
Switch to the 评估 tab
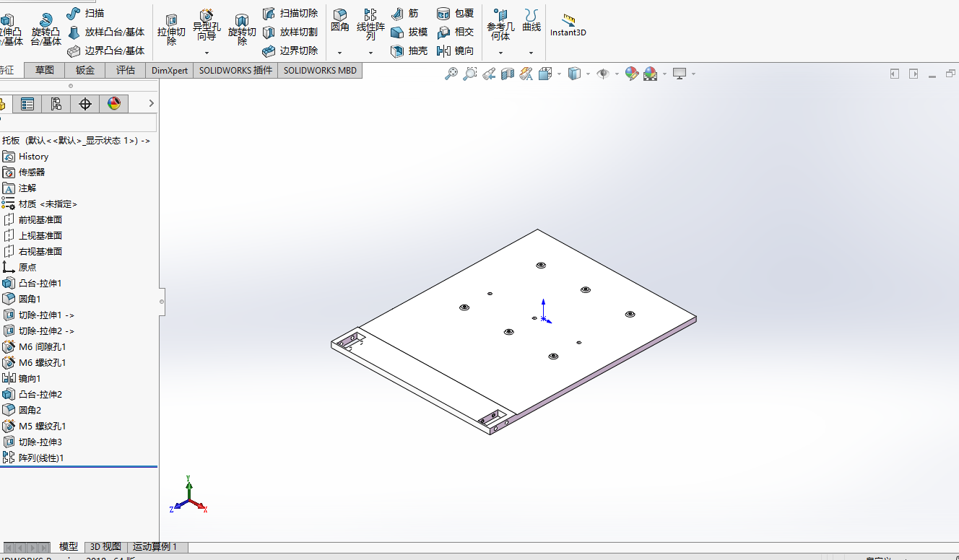(x=126, y=70)
